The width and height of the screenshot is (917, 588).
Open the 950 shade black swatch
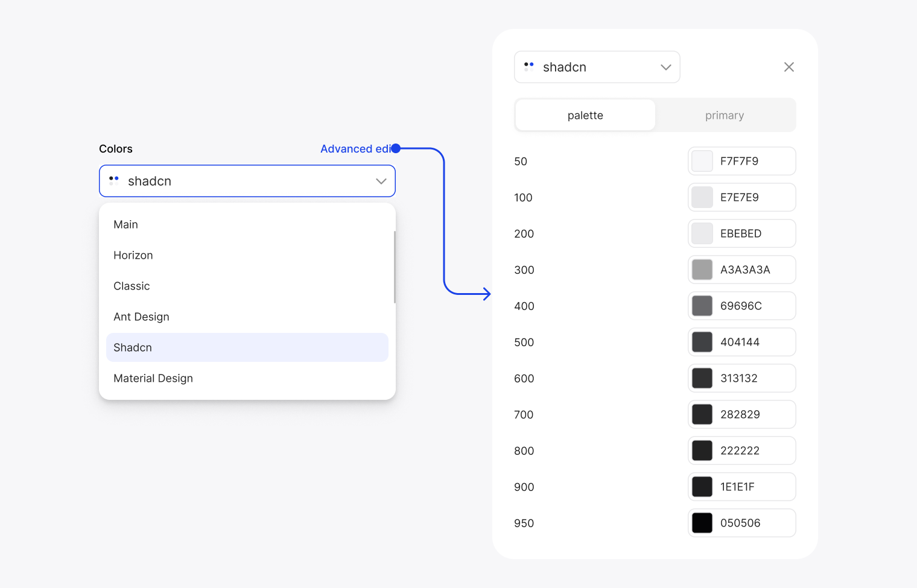tap(702, 523)
